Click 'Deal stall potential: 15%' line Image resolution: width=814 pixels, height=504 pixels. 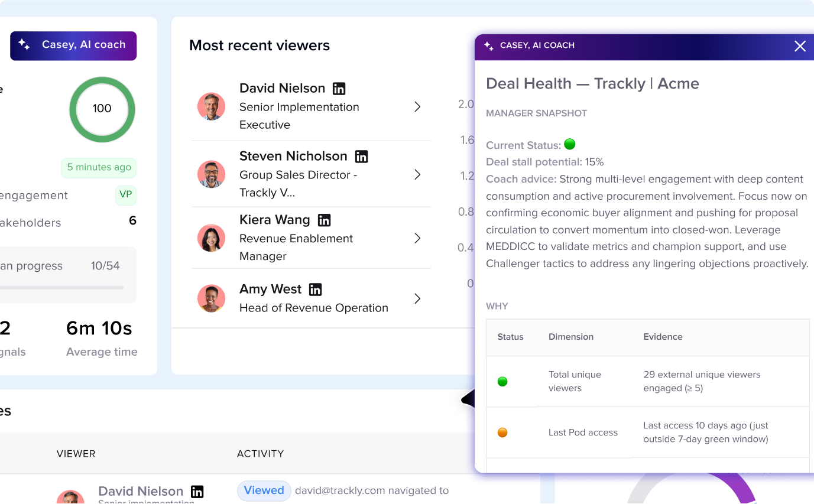544,162
